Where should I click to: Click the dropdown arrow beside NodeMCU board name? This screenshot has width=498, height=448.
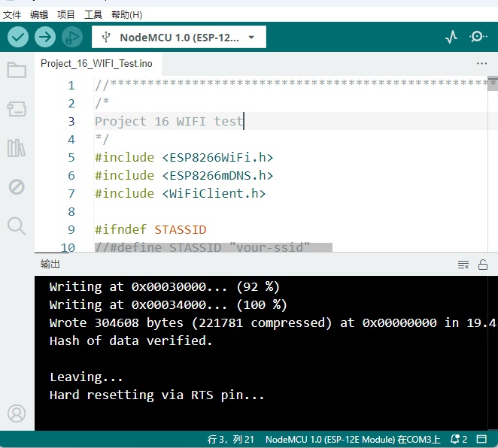coord(251,38)
